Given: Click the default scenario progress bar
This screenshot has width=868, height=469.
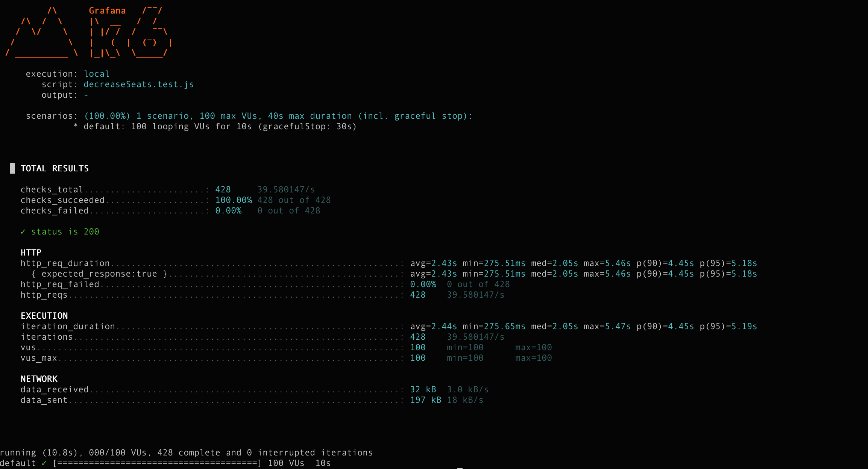Looking at the screenshot, I should click(157, 463).
